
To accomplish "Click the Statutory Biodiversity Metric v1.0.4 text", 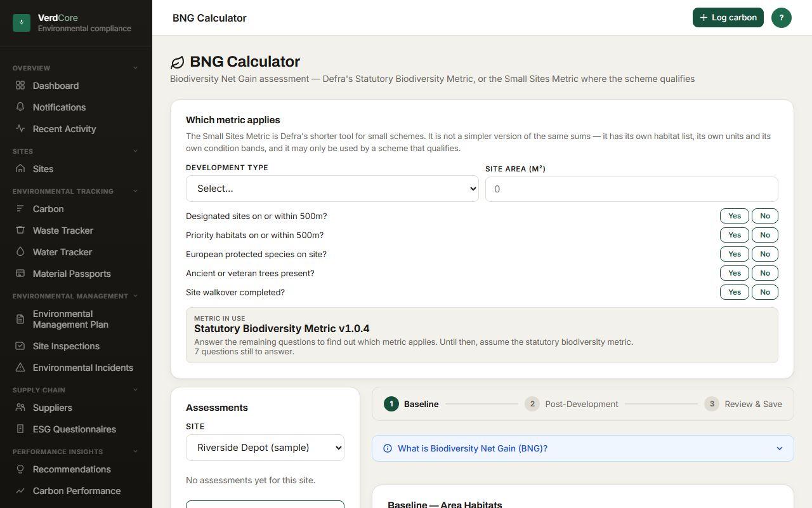I will tap(282, 328).
